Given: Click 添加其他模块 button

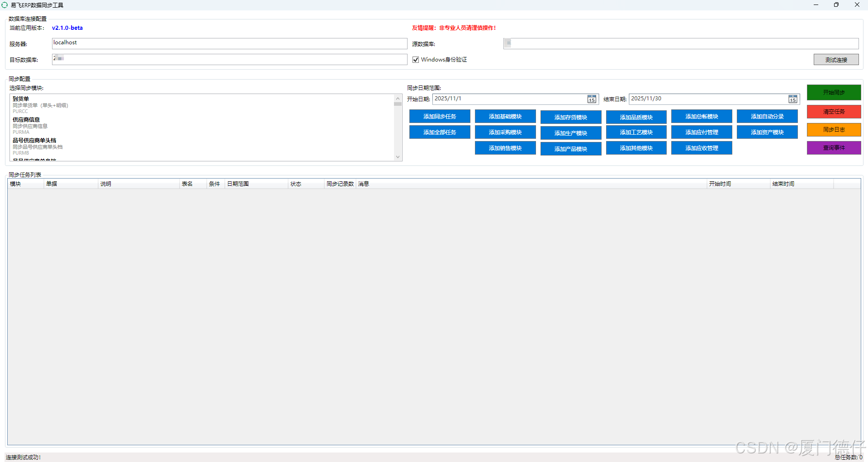Looking at the screenshot, I should pyautogui.click(x=636, y=148).
